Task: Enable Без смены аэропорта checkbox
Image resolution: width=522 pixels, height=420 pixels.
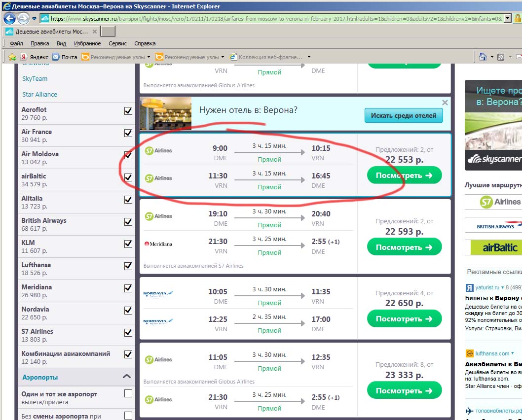Action: 128,416
